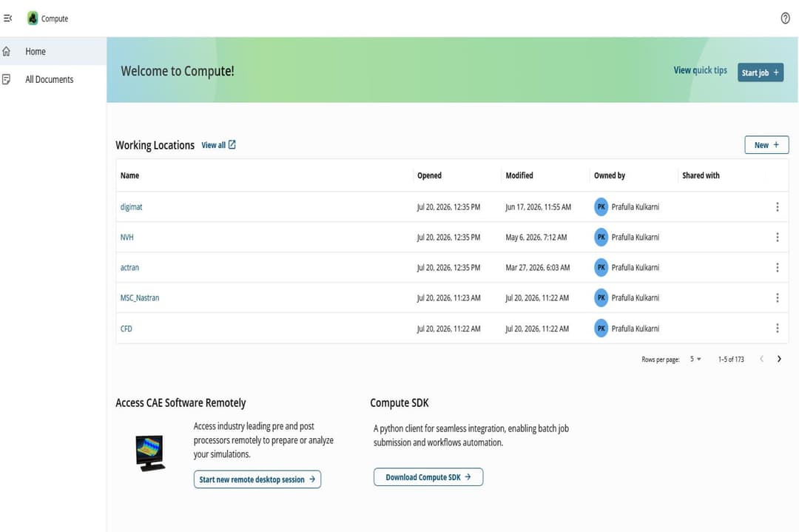
Task: Open the three-dot menu for digimat row
Action: [x=777, y=206]
